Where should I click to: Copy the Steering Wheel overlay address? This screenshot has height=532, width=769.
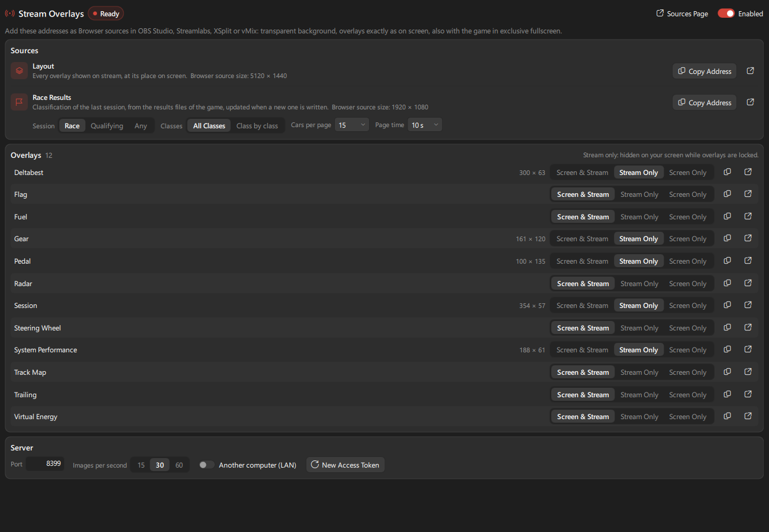coord(728,327)
